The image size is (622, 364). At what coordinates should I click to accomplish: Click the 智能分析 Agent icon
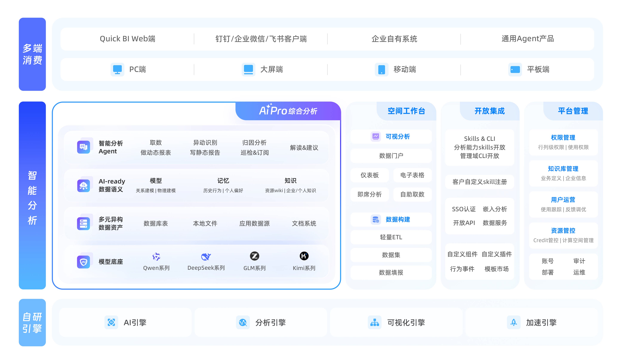click(x=84, y=147)
